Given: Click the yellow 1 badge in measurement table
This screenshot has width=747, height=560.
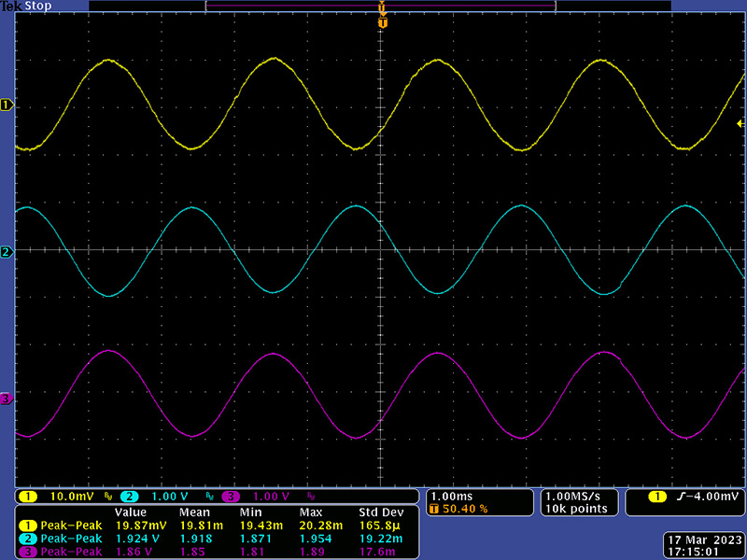Looking at the screenshot, I should [x=28, y=525].
